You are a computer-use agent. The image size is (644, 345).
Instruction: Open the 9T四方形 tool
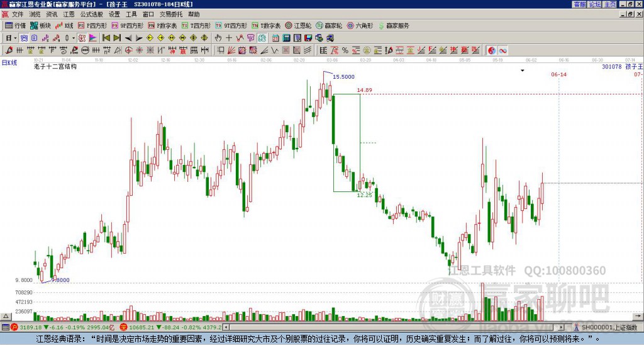(231, 25)
